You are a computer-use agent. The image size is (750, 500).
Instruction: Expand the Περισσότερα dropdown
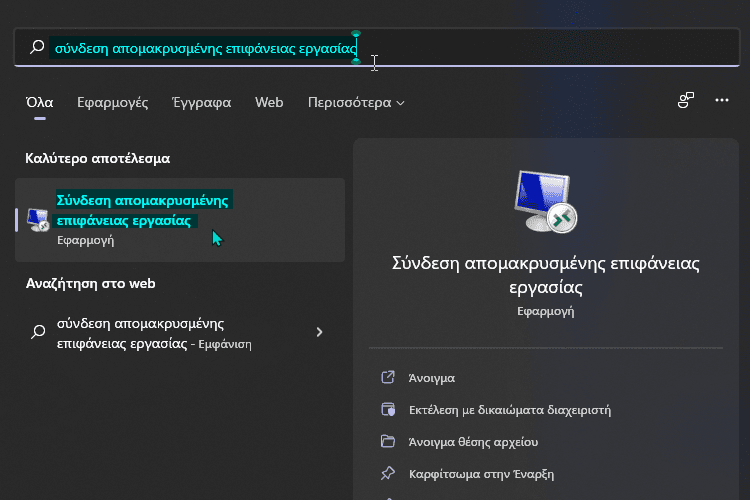coord(356,102)
